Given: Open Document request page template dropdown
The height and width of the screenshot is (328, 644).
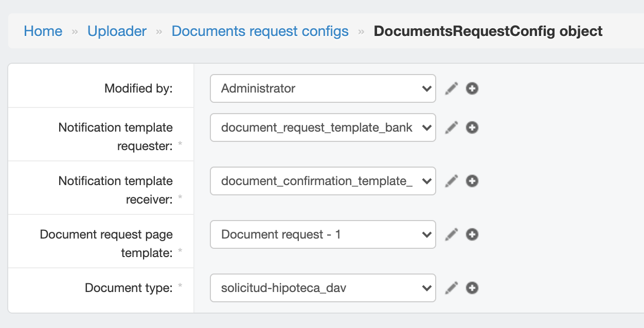Looking at the screenshot, I should pos(323,234).
